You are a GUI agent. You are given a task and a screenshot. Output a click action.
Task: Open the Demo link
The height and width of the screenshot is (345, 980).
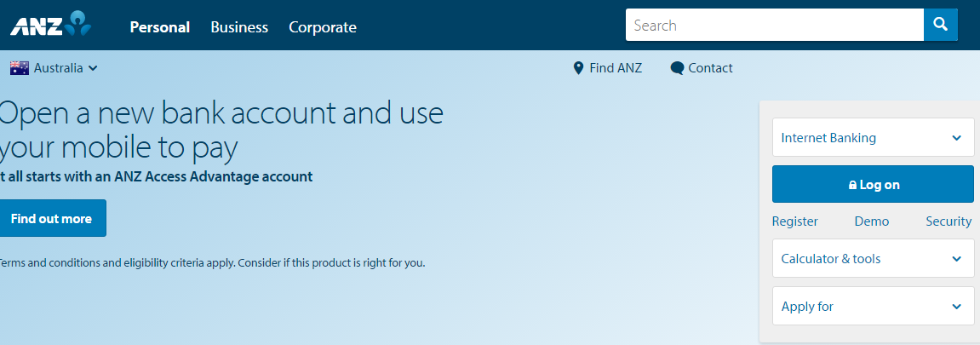click(x=872, y=221)
